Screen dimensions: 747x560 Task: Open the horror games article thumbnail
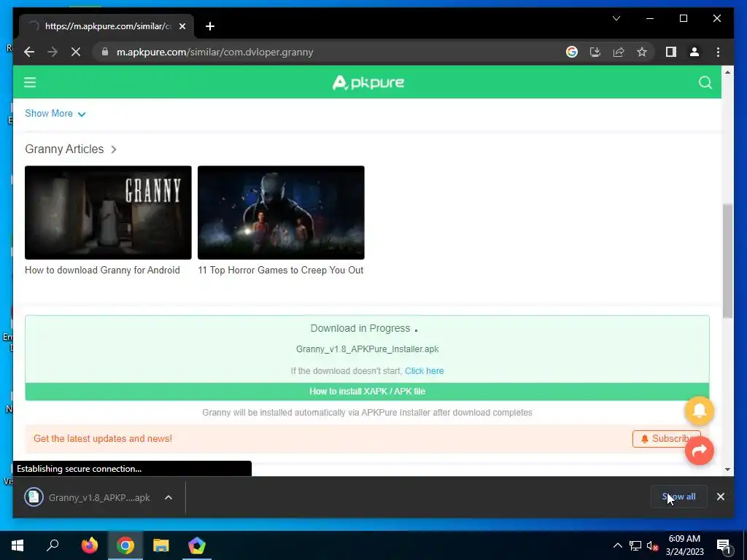point(281,212)
